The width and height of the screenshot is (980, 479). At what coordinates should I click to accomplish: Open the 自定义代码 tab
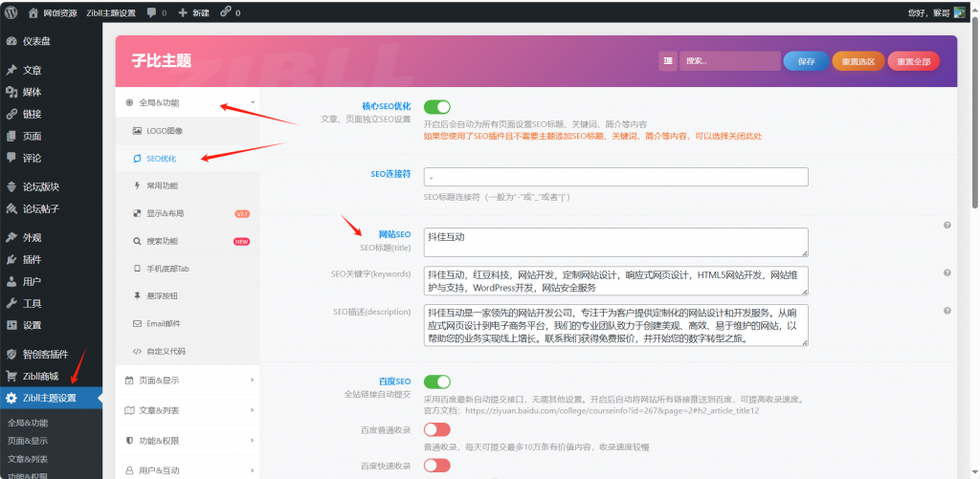(x=188, y=351)
